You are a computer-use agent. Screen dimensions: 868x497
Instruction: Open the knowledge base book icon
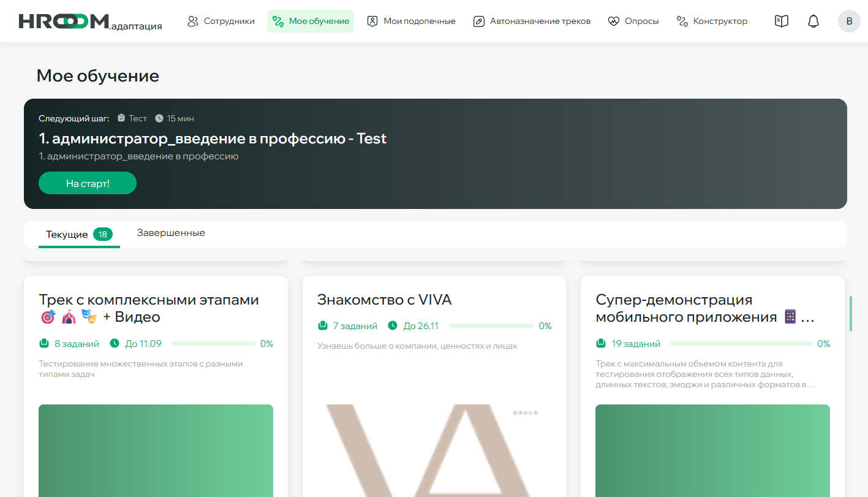(x=781, y=21)
